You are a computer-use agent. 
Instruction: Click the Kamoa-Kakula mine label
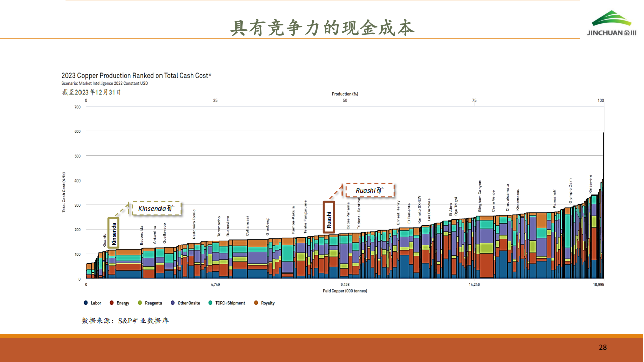pos(293,220)
